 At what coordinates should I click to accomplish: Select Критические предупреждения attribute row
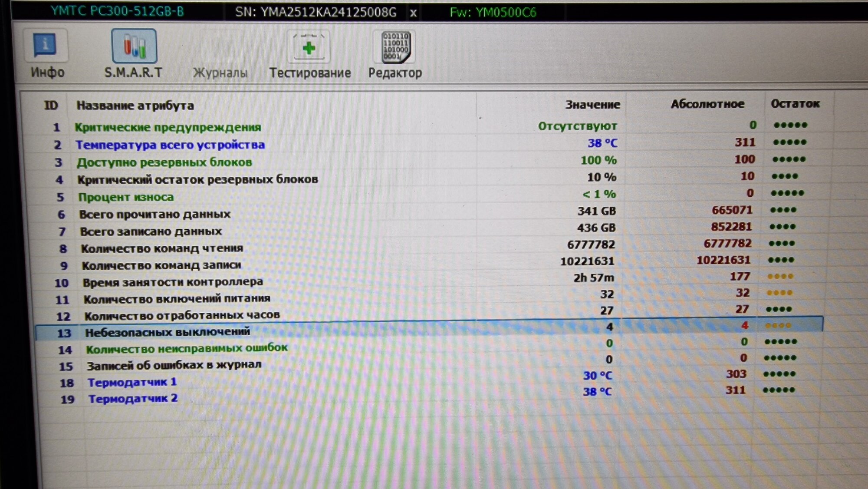(x=168, y=127)
